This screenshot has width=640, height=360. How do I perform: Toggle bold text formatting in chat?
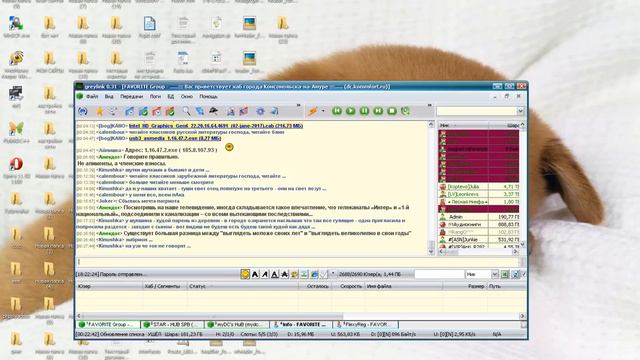(x=255, y=274)
